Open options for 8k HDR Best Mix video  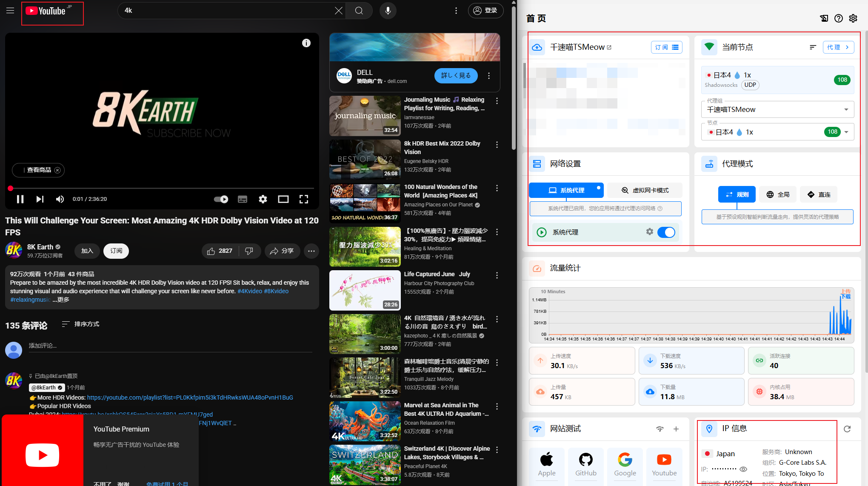pyautogui.click(x=497, y=145)
